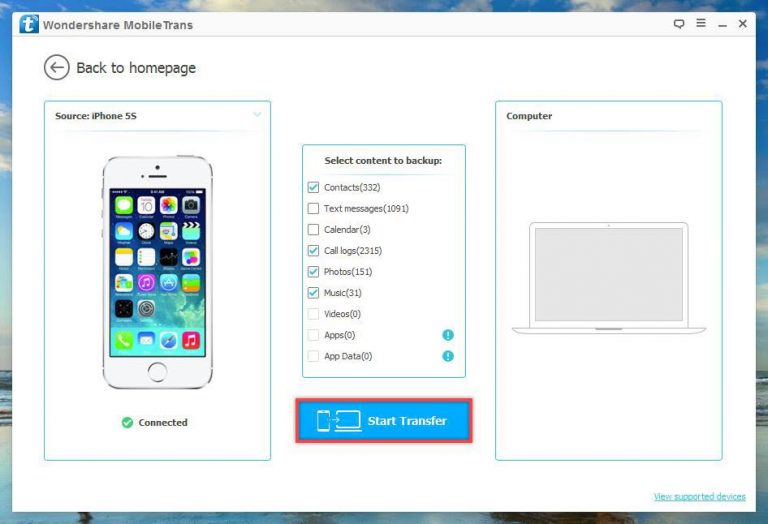Click the laptop image in Computer panel
This screenshot has width=768, height=524.
click(x=608, y=279)
